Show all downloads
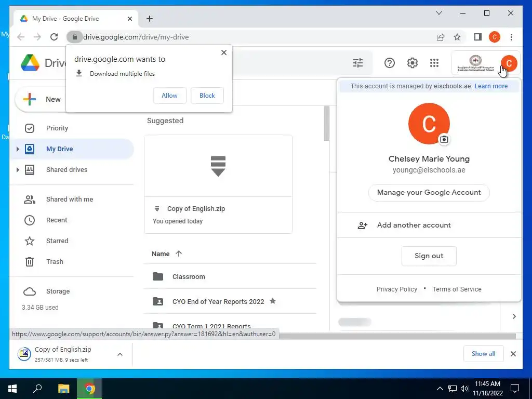 coord(484,354)
